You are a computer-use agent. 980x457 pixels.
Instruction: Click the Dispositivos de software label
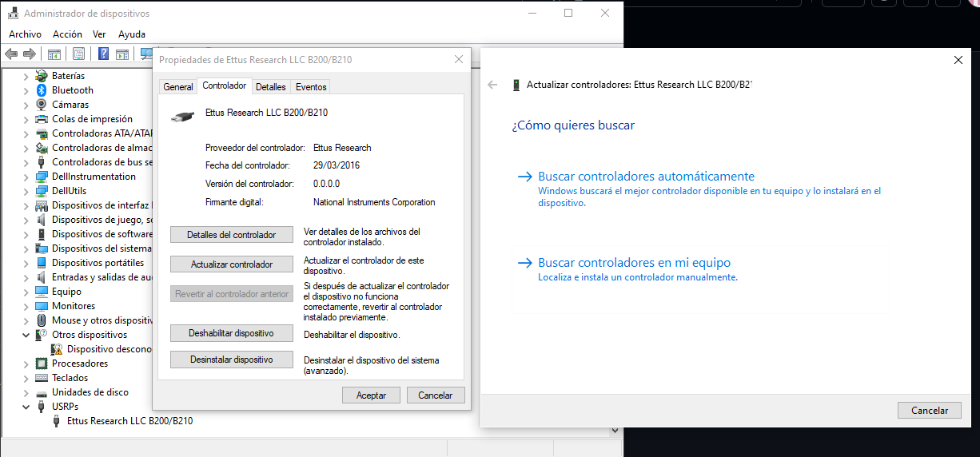click(x=102, y=234)
